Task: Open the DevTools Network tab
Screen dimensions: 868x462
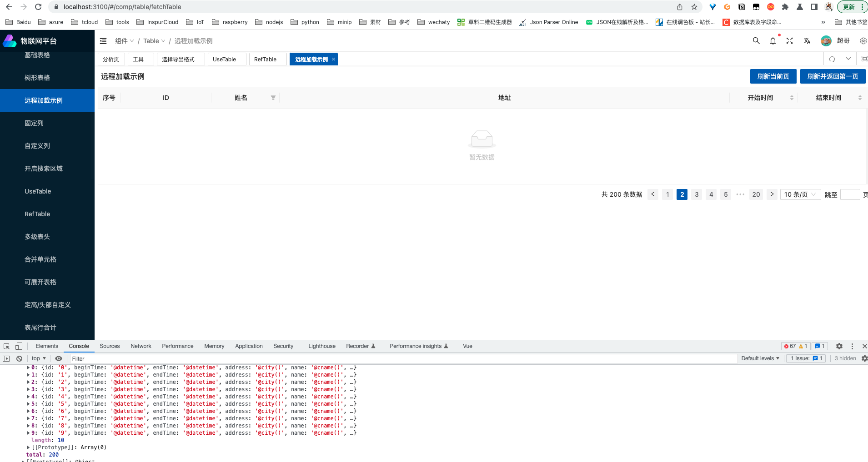Action: coord(141,346)
